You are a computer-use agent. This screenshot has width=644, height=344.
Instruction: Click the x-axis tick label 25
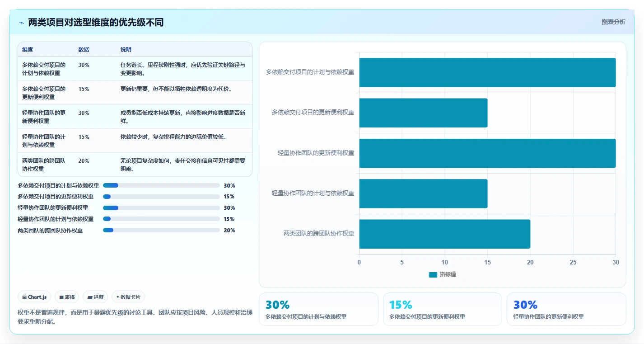coord(573,263)
